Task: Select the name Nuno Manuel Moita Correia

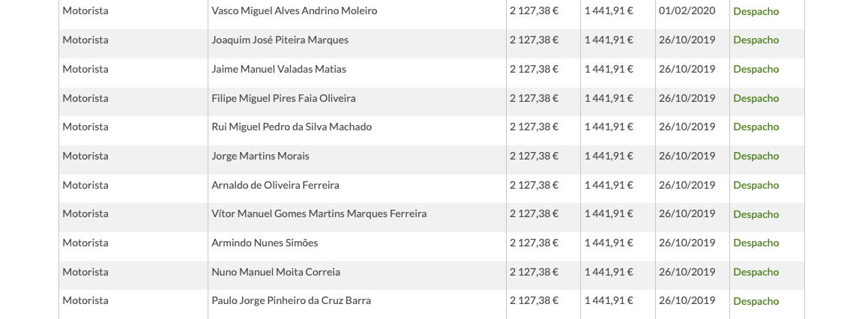Action: coord(276,272)
